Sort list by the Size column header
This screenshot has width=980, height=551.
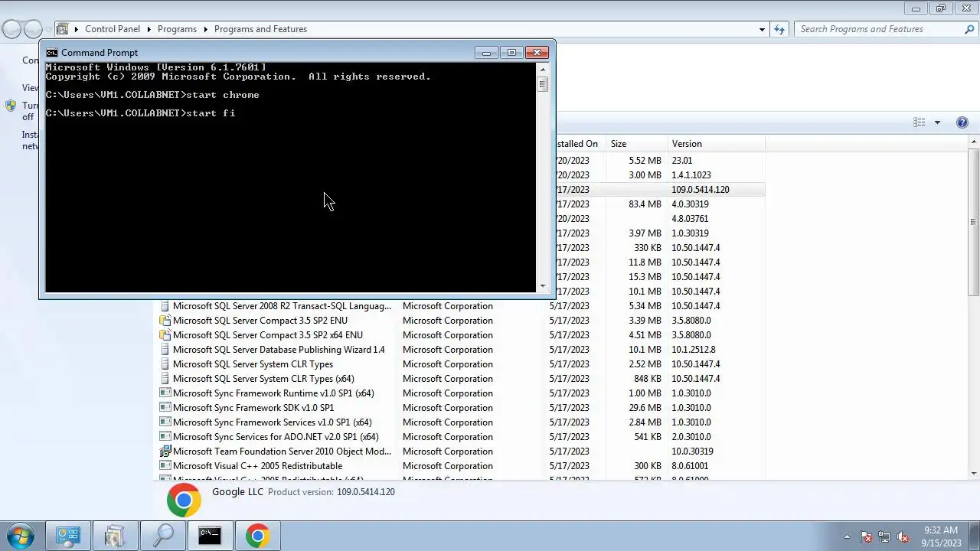click(635, 144)
